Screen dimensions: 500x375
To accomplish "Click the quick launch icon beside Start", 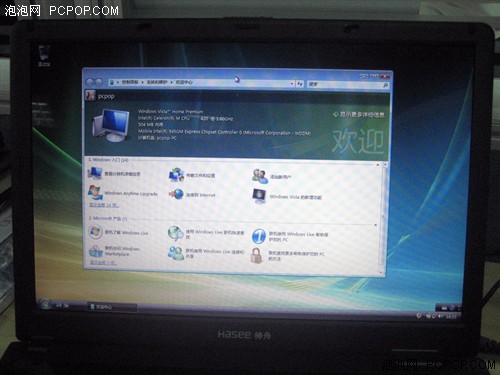I will tap(58, 305).
